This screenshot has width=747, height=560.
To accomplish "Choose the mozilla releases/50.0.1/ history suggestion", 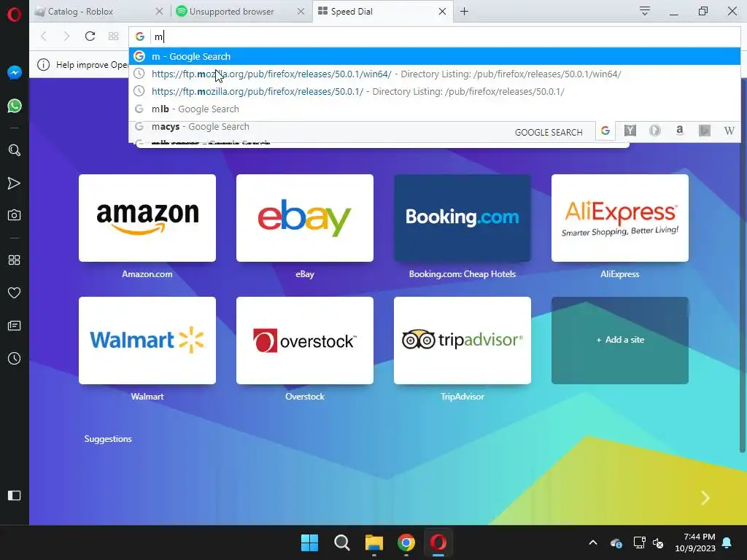I will pos(435,91).
